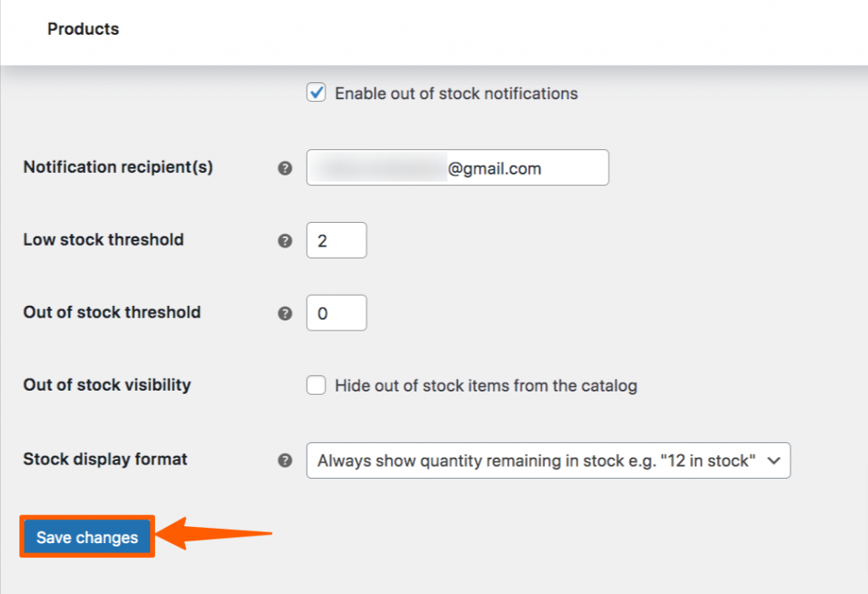Uncheck Enable out of stock notifications checkbox
This screenshot has width=868, height=594.
pyautogui.click(x=316, y=92)
